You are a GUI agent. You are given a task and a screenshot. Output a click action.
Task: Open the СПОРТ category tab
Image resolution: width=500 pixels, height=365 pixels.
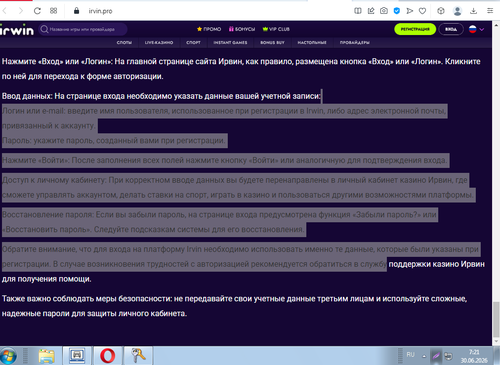click(193, 42)
